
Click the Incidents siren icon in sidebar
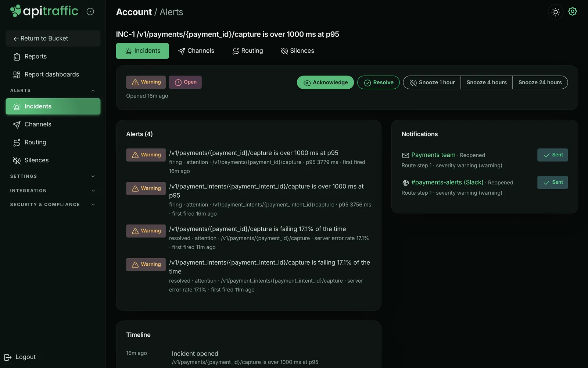(x=17, y=107)
